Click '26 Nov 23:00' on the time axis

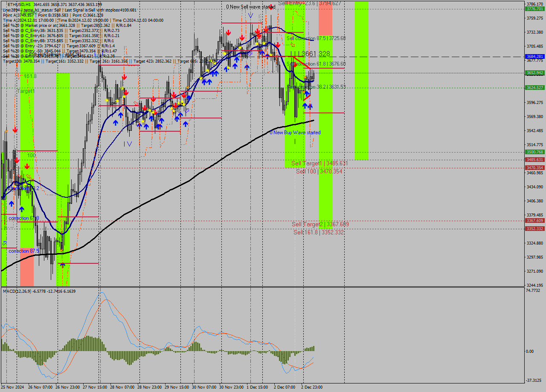pos(68,387)
